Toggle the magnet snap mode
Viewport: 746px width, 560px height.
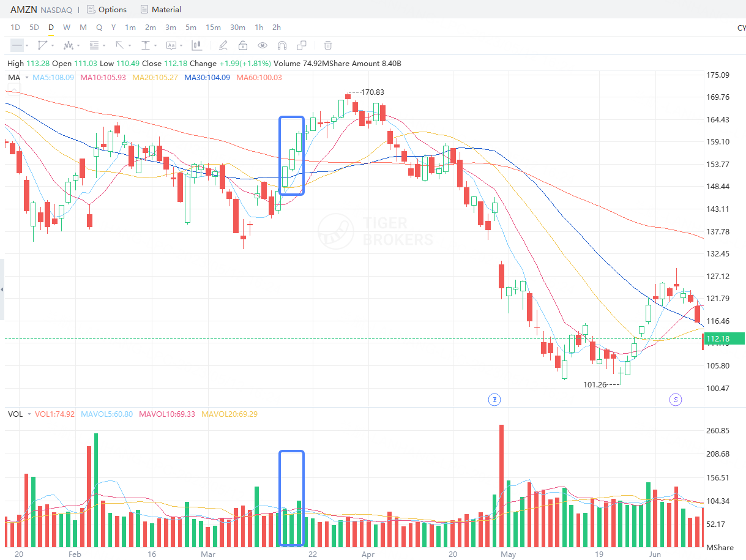(282, 45)
